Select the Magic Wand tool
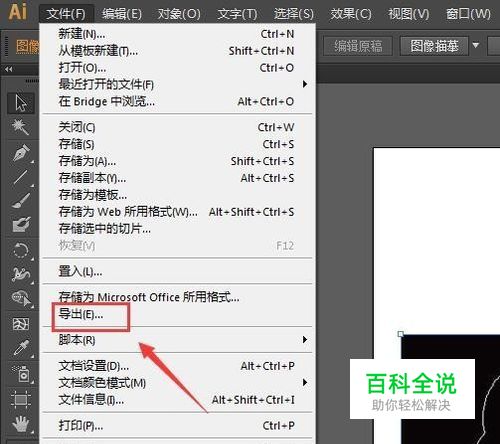The width and height of the screenshot is (500, 444). click(21, 127)
